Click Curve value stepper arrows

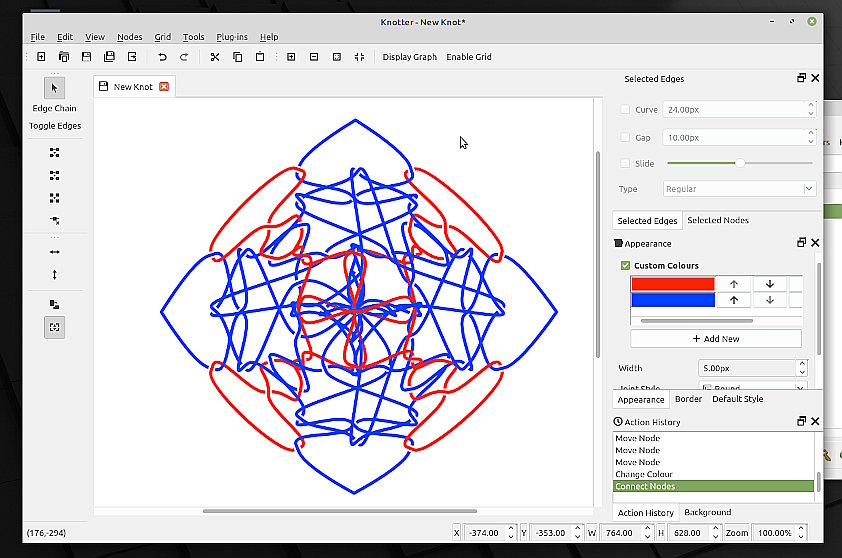pos(811,109)
